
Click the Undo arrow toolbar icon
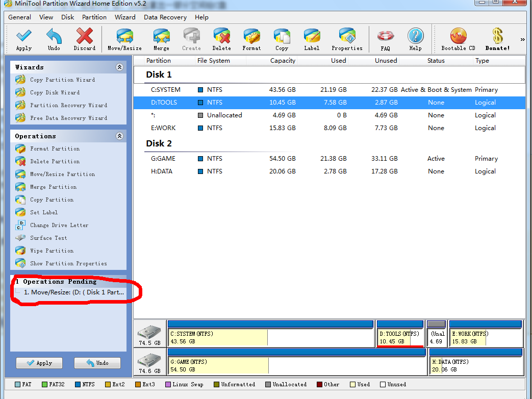click(54, 39)
